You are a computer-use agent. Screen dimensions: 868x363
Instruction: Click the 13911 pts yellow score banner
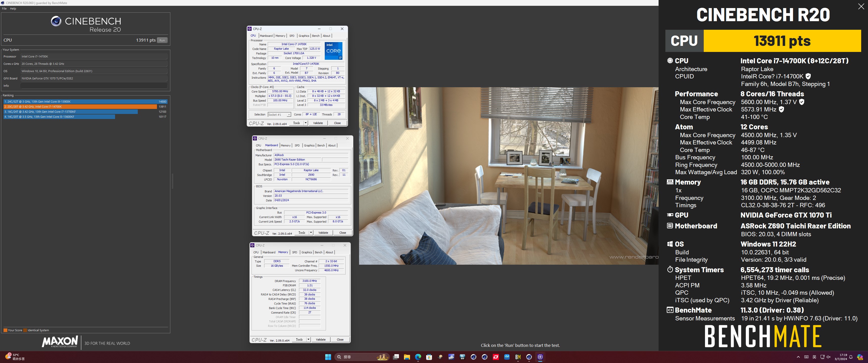(782, 41)
